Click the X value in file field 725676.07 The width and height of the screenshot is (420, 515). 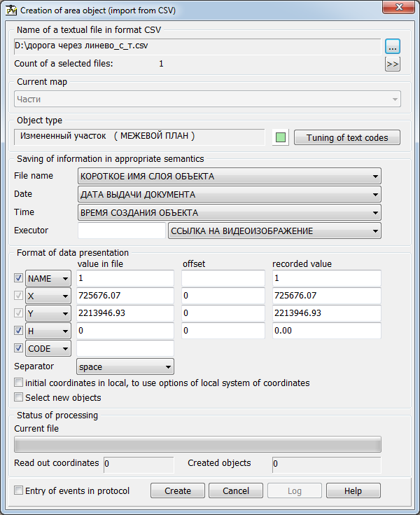point(125,296)
